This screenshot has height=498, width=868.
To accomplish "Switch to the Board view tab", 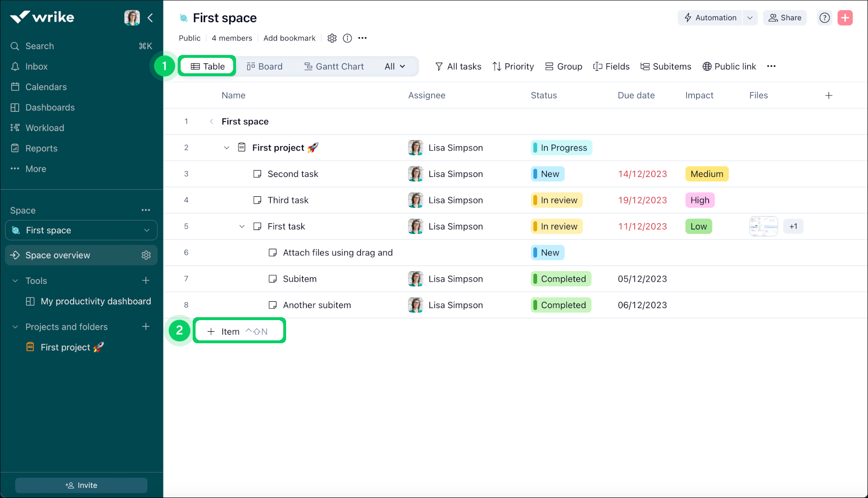I will 264,66.
